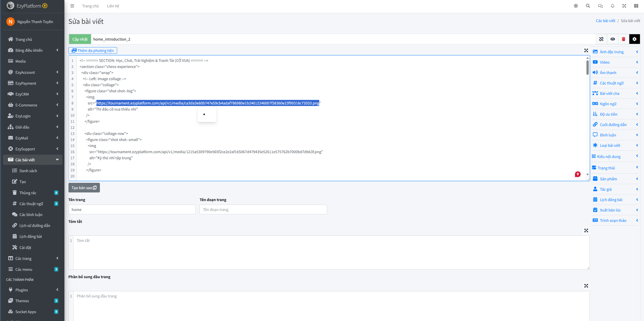644x321 pixels.
Task: Click the Cập nhật button
Action: [80, 39]
